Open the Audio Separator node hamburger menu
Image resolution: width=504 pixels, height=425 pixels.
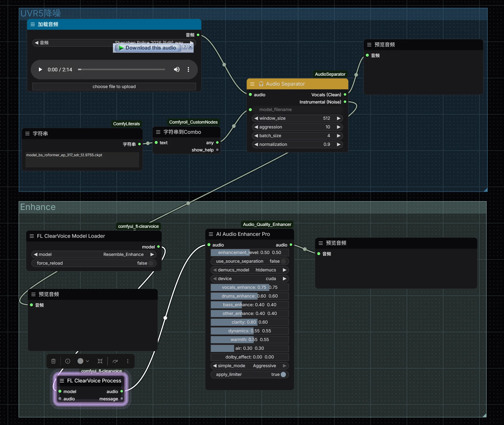252,84
